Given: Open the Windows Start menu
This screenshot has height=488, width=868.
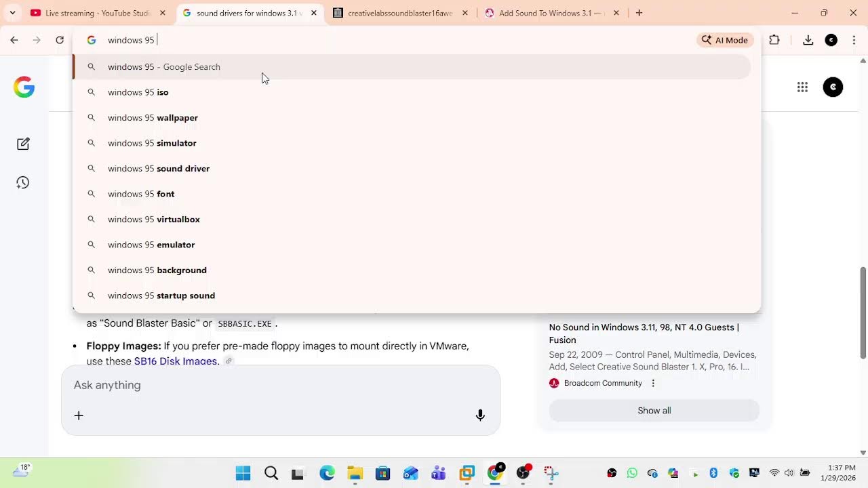Looking at the screenshot, I should 243,473.
